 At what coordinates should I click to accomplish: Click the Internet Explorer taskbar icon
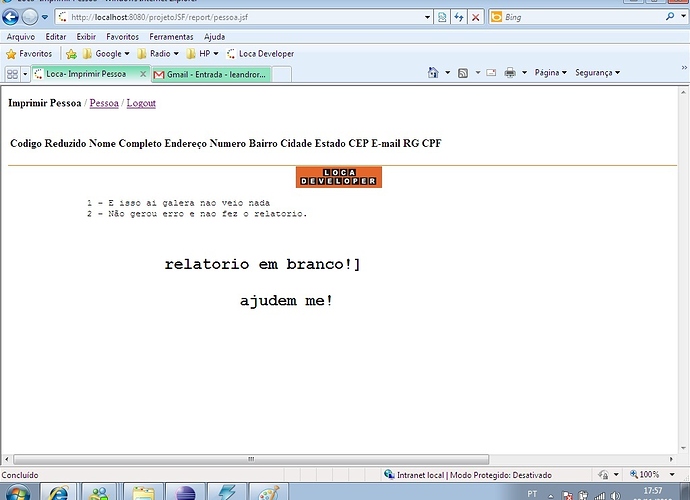pos(59,492)
